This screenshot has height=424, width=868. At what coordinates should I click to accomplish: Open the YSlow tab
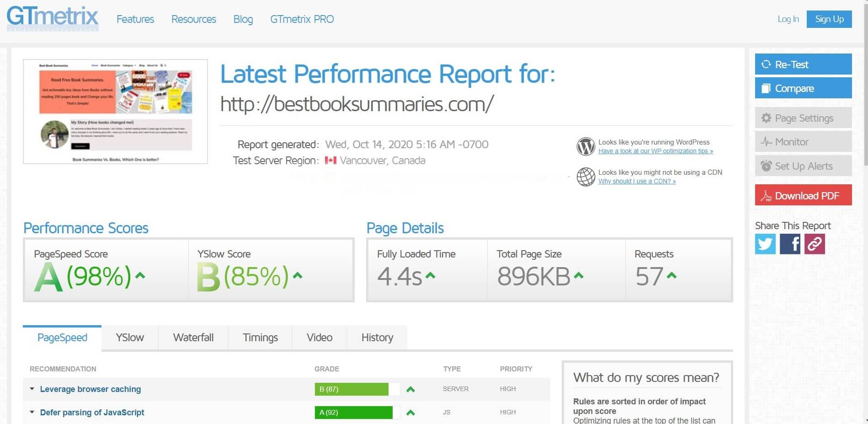point(130,338)
